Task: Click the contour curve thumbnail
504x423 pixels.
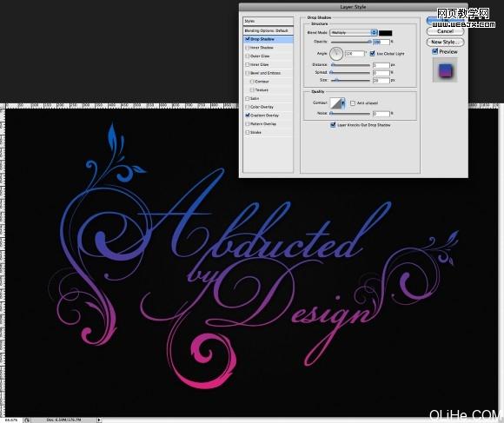Action: click(335, 102)
